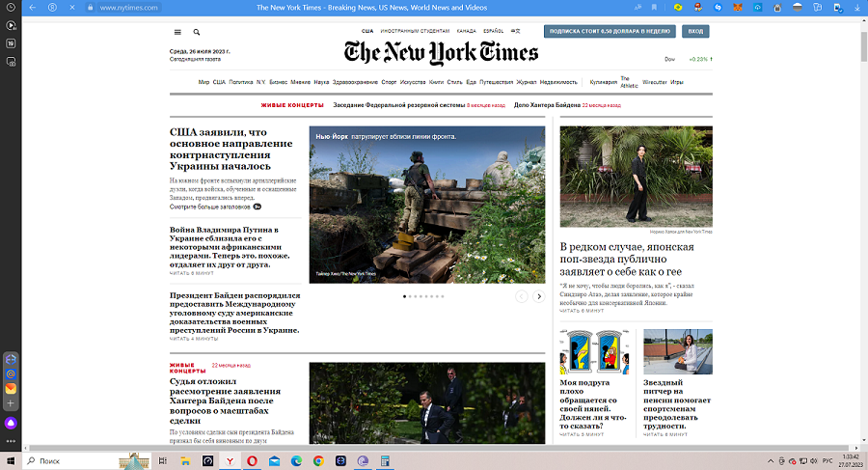Click the photo of man standing in garden
Screen dimensions: 868x470
tap(637, 177)
